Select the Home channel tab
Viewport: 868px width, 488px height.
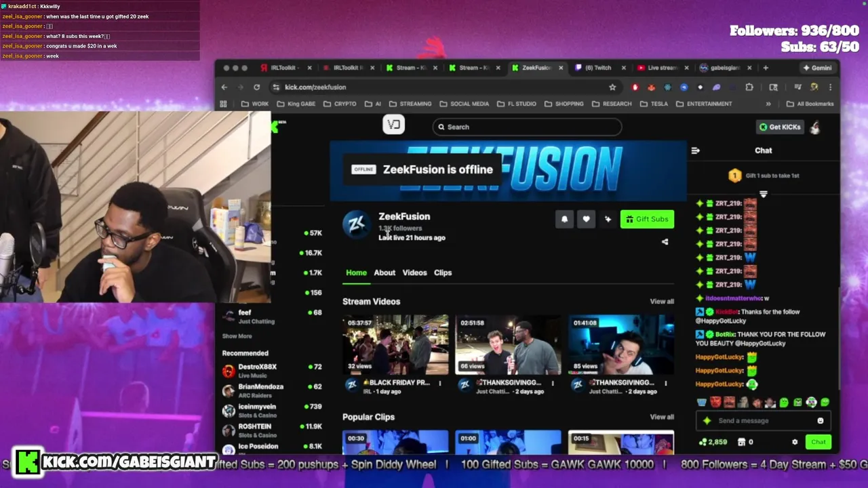[356, 272]
